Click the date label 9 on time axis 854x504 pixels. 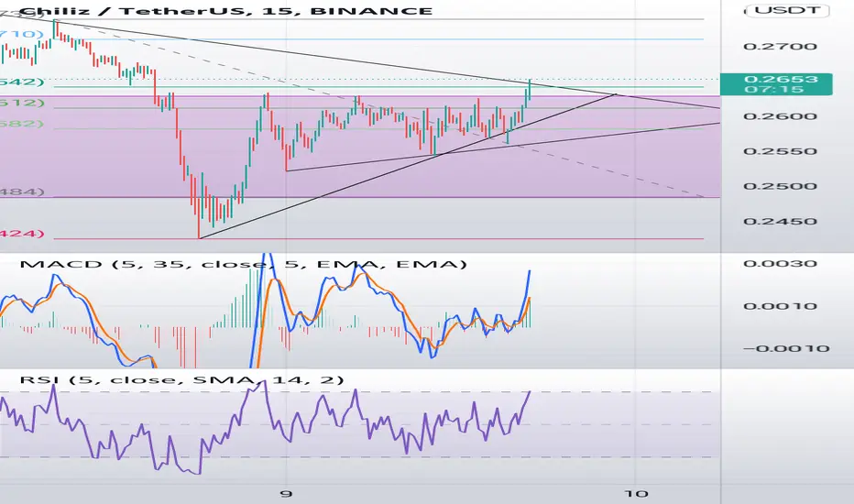[x=286, y=494]
